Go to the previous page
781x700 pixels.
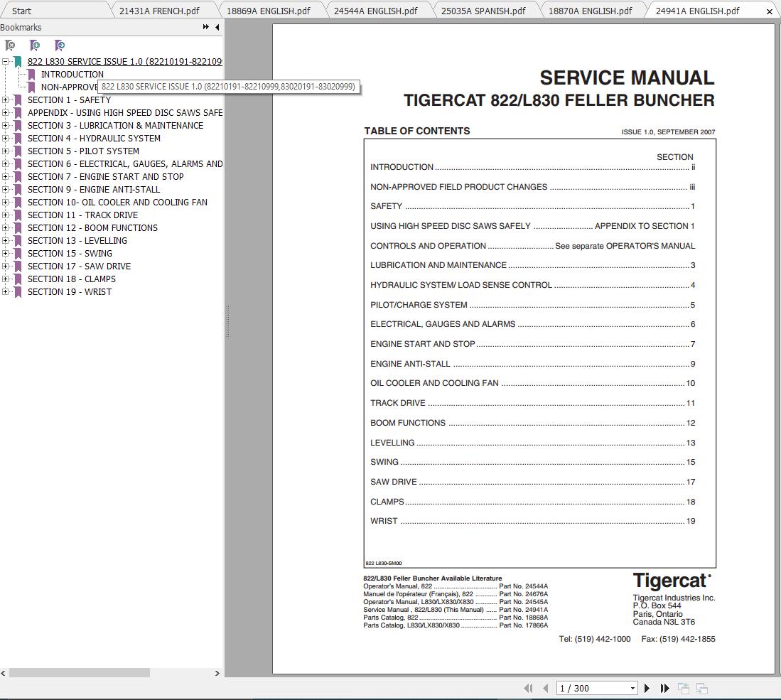pyautogui.click(x=545, y=688)
